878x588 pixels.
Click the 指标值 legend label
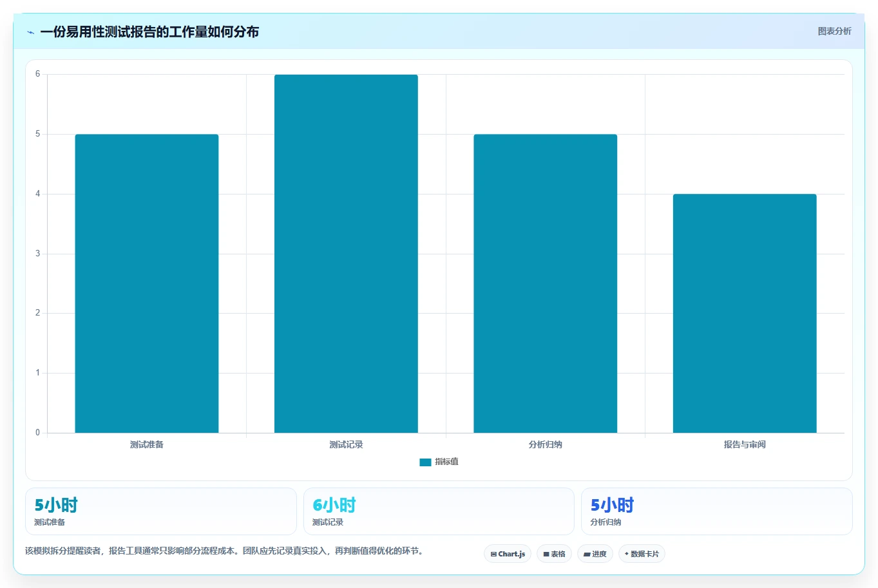(446, 462)
